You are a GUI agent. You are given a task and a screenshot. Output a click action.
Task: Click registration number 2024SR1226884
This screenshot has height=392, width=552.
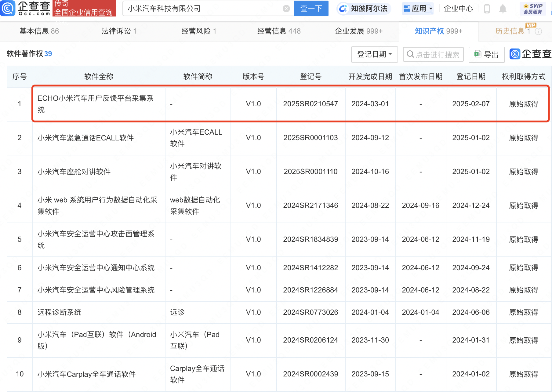click(x=310, y=290)
